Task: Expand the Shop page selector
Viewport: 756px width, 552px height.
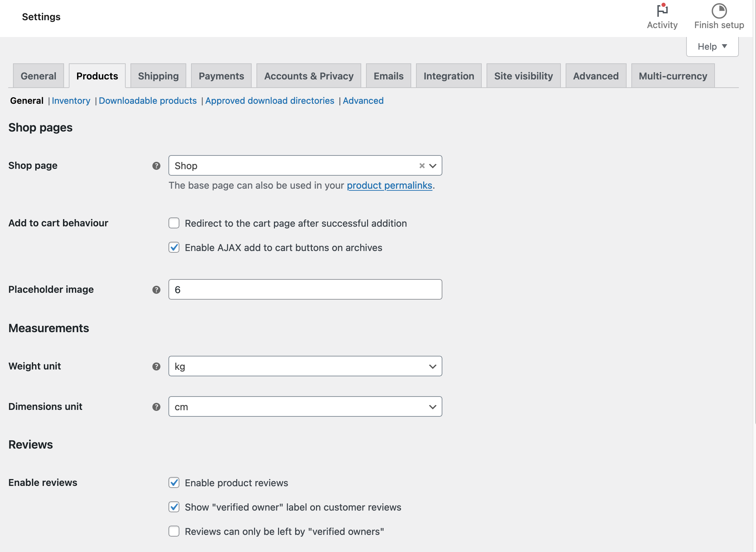Action: point(433,165)
